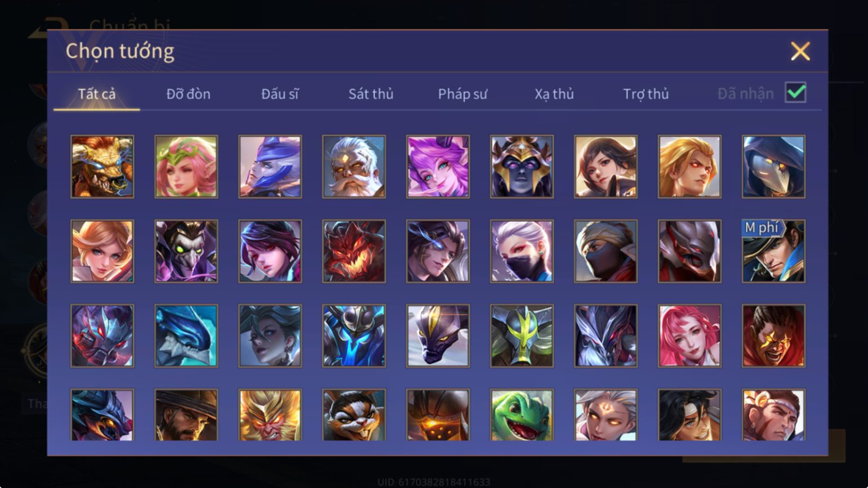Viewport: 868px width, 488px height.
Task: Switch to the 'Đỡ đòn' tab
Action: [x=188, y=94]
